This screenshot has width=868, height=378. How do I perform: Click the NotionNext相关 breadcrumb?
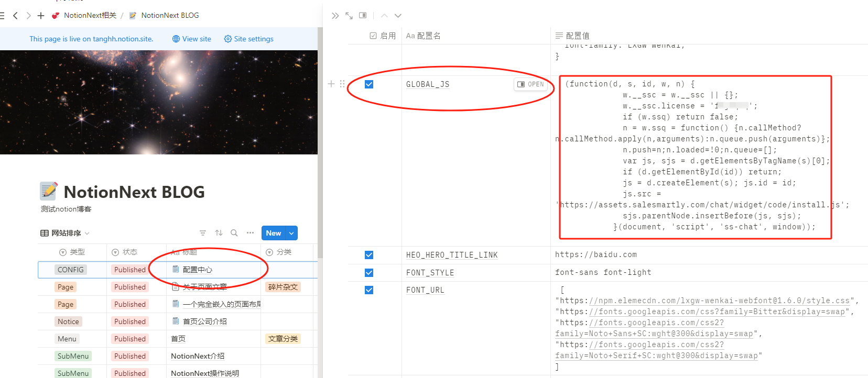(90, 15)
